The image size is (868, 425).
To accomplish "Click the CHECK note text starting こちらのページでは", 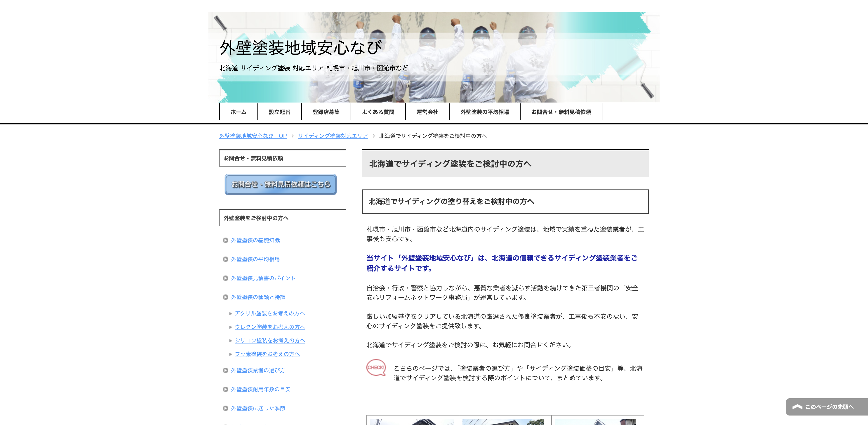I will 518,373.
